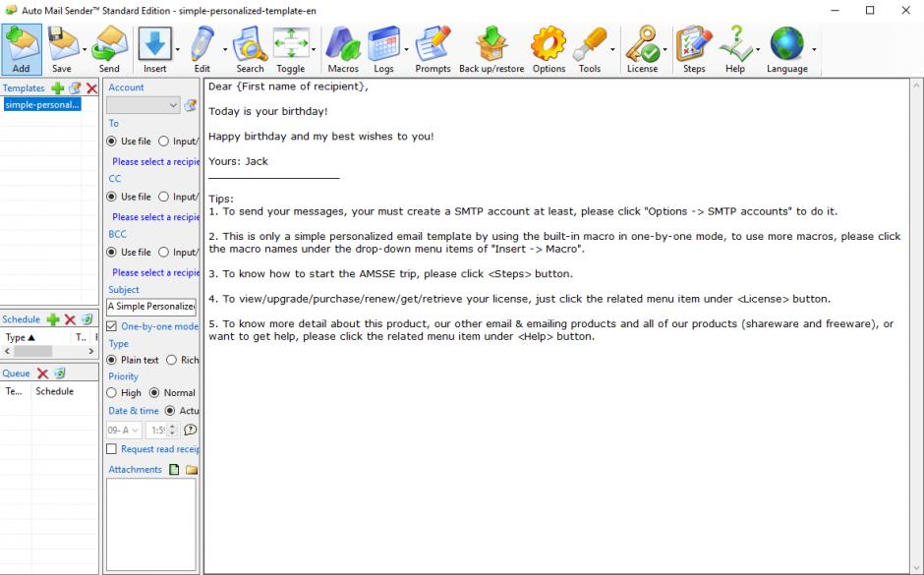
Task: Add an attachment file icon
Action: 176,470
